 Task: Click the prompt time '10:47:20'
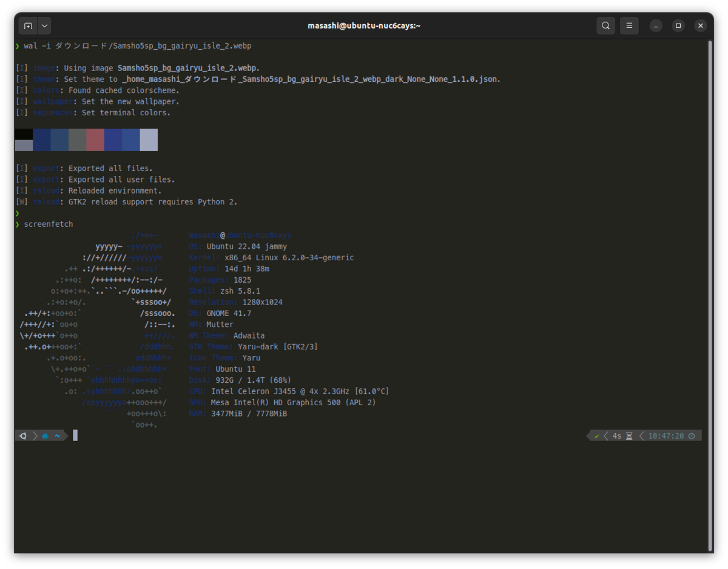(666, 436)
